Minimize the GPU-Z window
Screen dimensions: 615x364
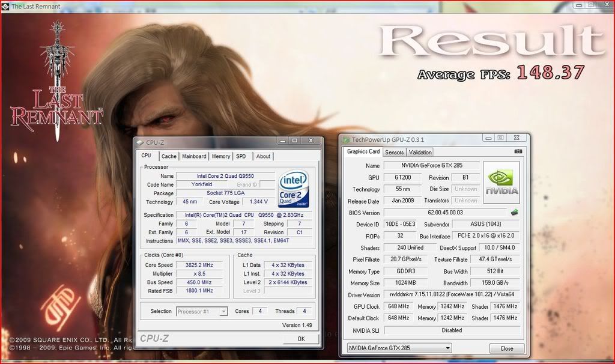point(488,138)
